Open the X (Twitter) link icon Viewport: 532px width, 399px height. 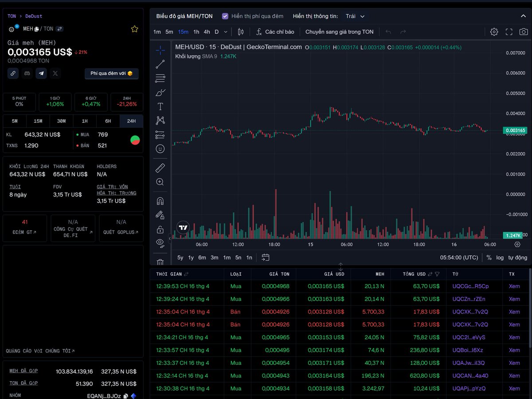coord(55,73)
